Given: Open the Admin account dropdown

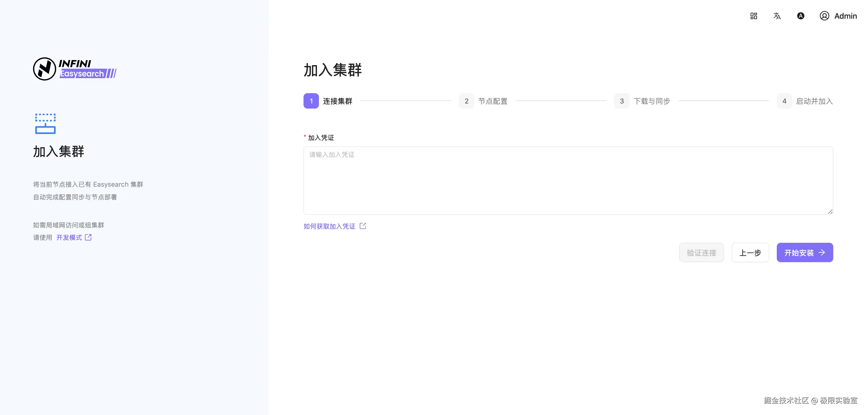Looking at the screenshot, I should 845,16.
